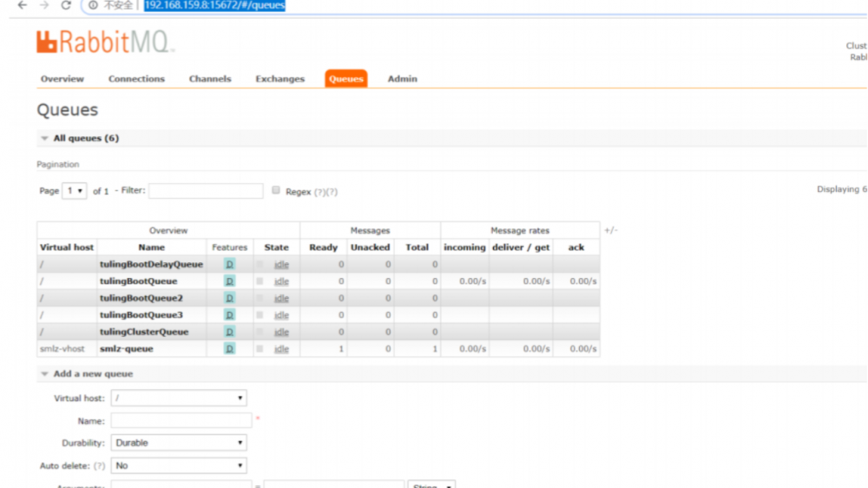The height and width of the screenshot is (488, 868).
Task: Click the site info icon in address bar
Action: coord(93,5)
